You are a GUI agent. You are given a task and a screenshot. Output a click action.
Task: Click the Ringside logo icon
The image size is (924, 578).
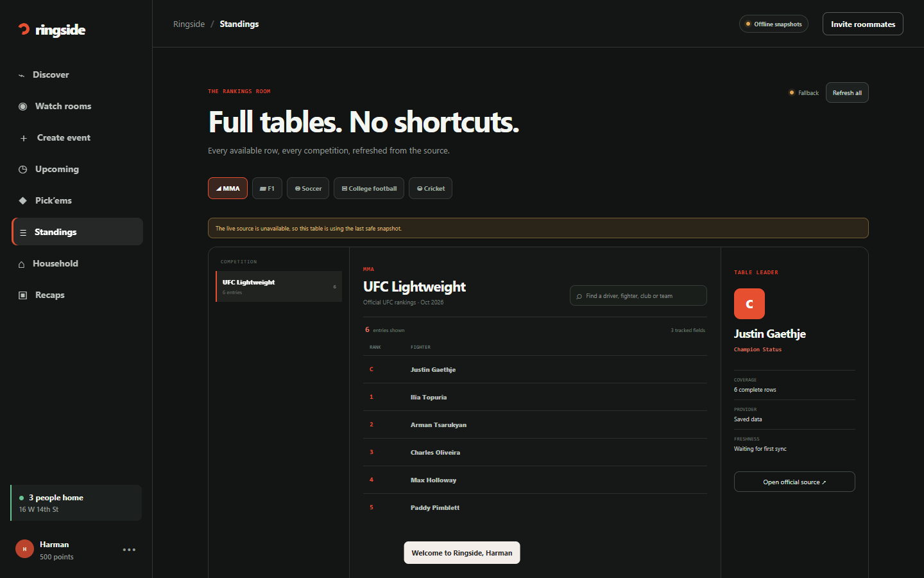click(24, 30)
